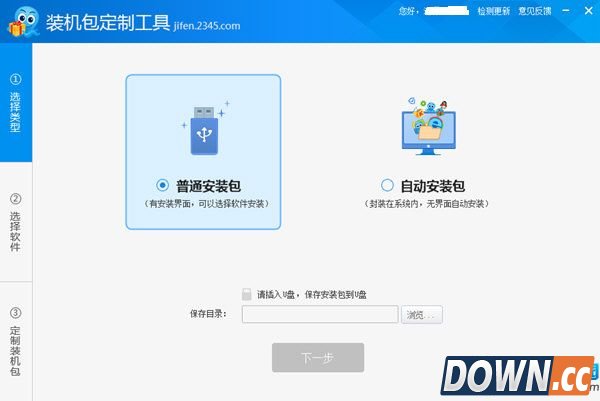Click the step 1 circled number icon
Screen dimensions: 600x401
(15, 78)
